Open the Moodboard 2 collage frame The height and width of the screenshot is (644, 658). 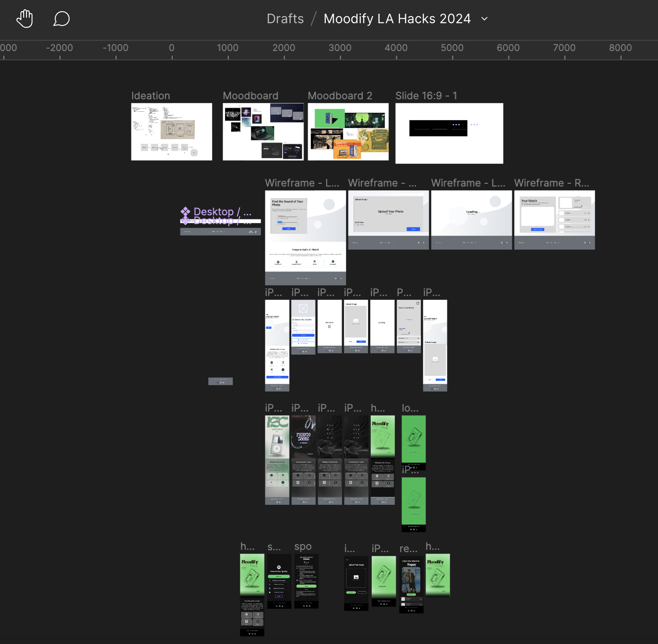tap(348, 132)
